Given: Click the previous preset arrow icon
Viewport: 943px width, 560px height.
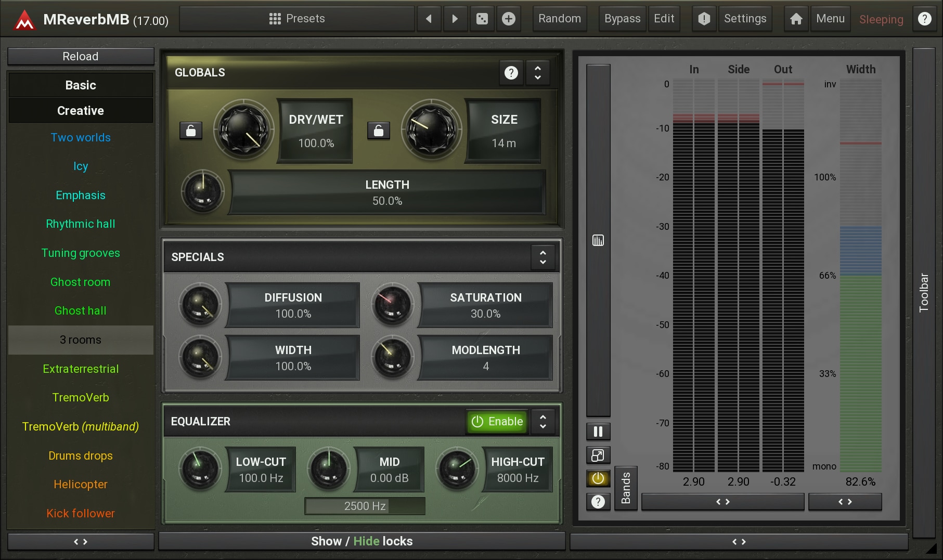Looking at the screenshot, I should [429, 19].
